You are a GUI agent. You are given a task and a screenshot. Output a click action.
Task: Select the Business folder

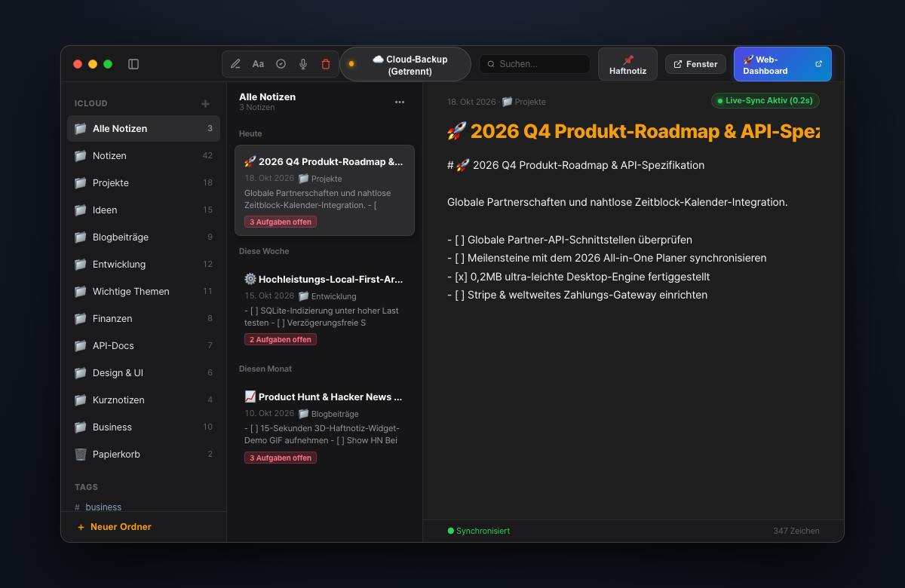[143, 427]
